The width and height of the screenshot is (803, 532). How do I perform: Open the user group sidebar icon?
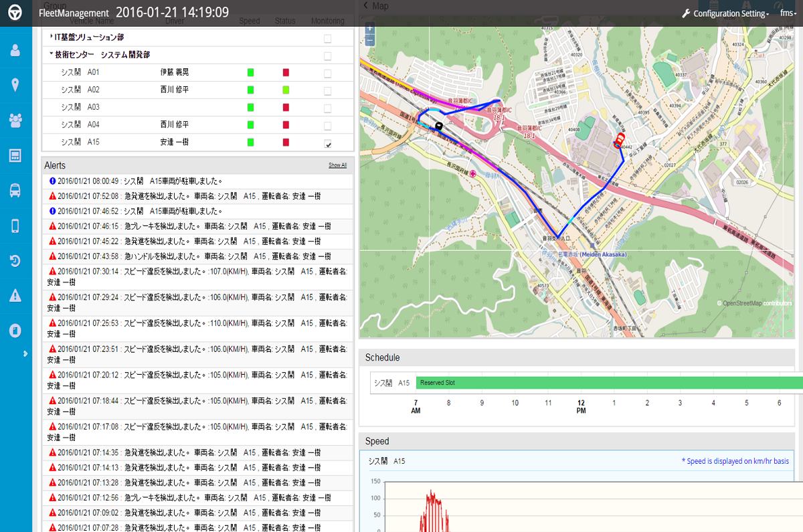click(x=15, y=120)
